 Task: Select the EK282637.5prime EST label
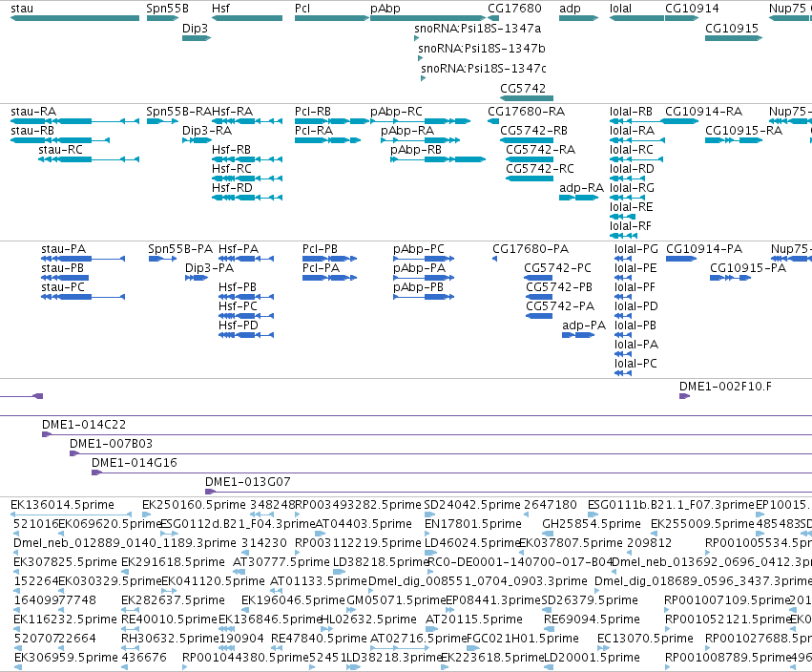pos(173,600)
